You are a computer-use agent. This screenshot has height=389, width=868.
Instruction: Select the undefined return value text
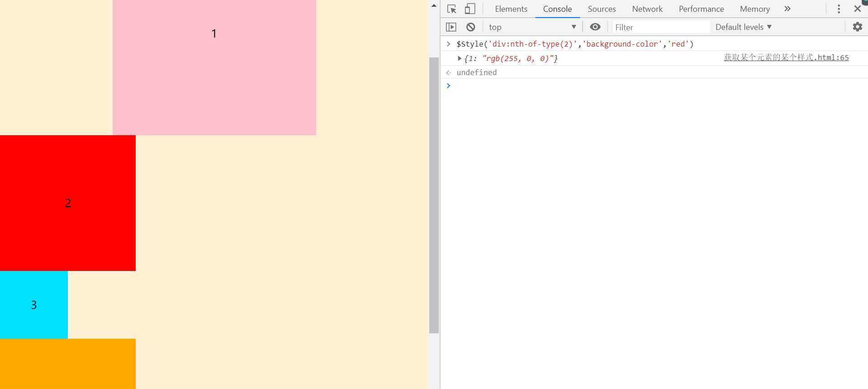pyautogui.click(x=476, y=72)
